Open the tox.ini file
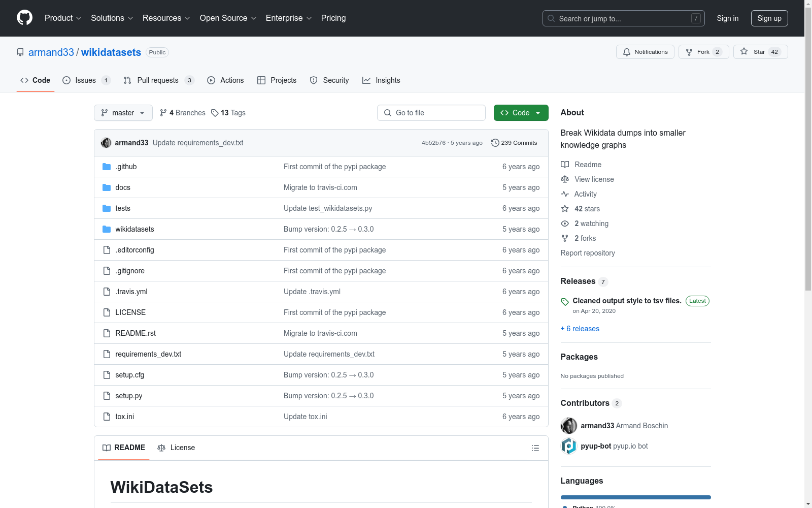This screenshot has height=508, width=812. click(125, 417)
